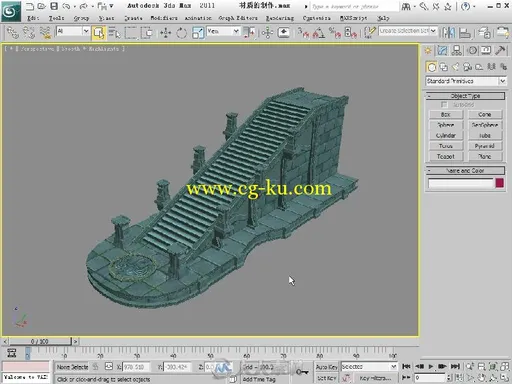Open the Graph Editors menu
This screenshot has width=512, height=384.
[x=238, y=18]
